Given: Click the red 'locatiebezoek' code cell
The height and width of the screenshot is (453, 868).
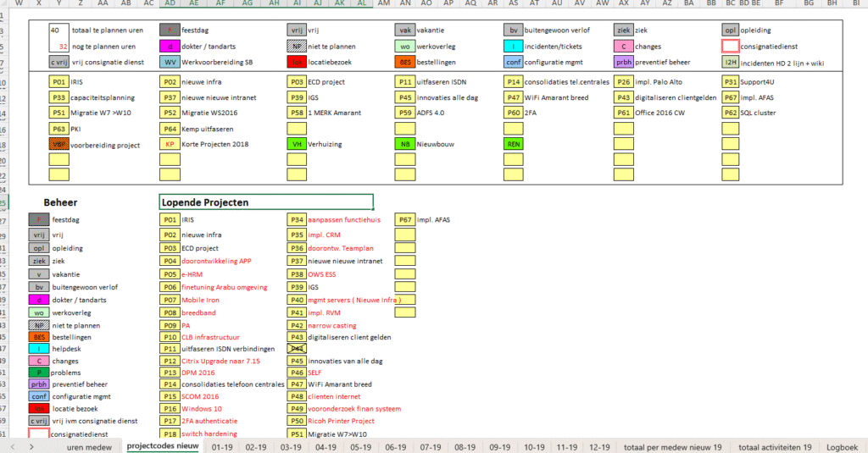Looking at the screenshot, I should 298,62.
